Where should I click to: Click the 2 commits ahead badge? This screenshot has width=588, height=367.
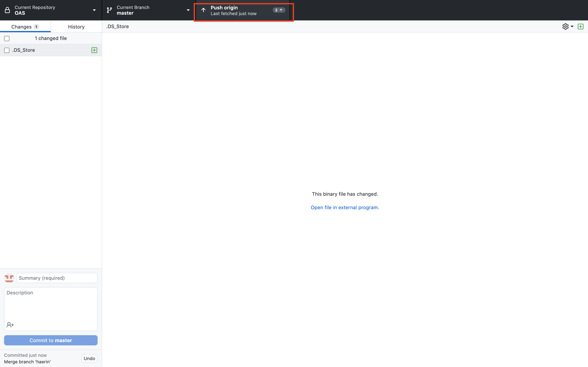(x=279, y=10)
